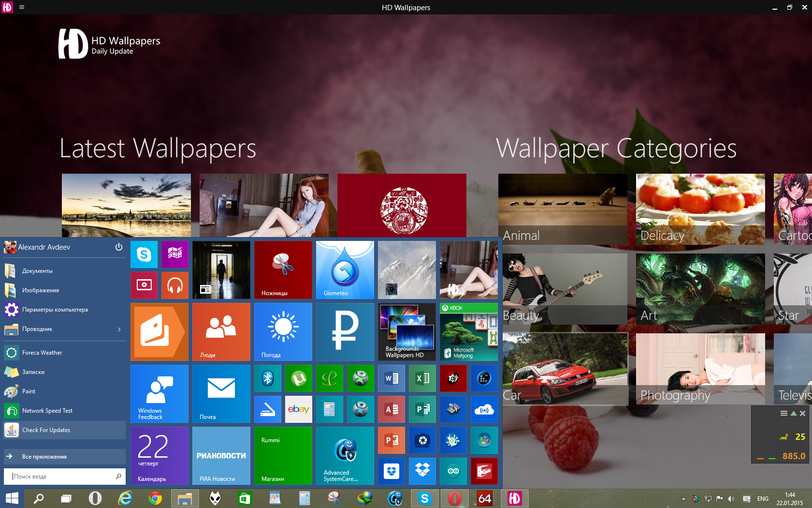The image size is (812, 508).
Task: Open the sunset harbor latest wallpaper
Action: (126, 205)
